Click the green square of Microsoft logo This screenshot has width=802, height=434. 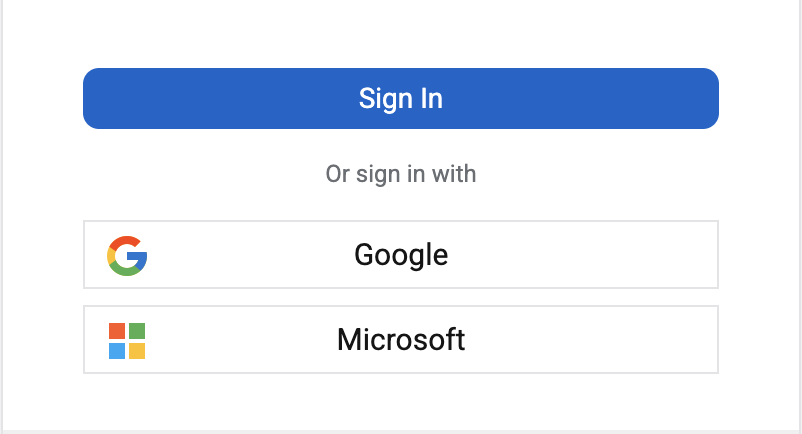point(137,331)
